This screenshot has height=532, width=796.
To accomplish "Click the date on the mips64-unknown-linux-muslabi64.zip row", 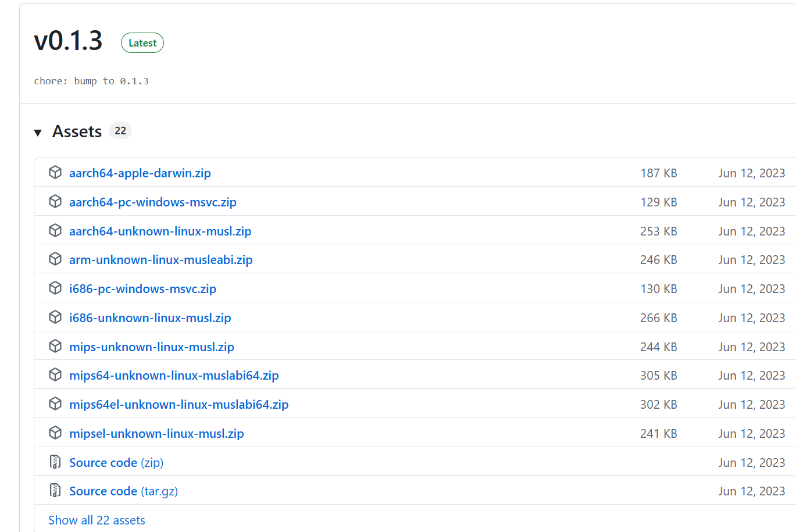I will [x=752, y=376].
